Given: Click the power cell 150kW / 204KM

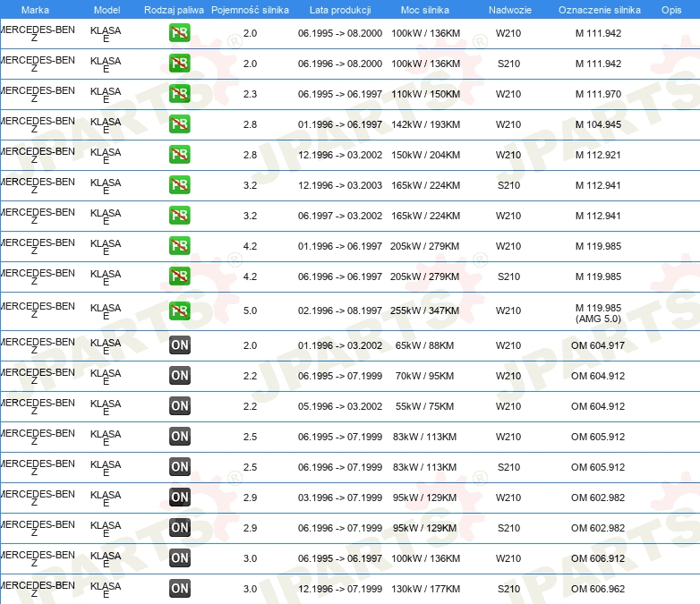Looking at the screenshot, I should click(425, 155).
